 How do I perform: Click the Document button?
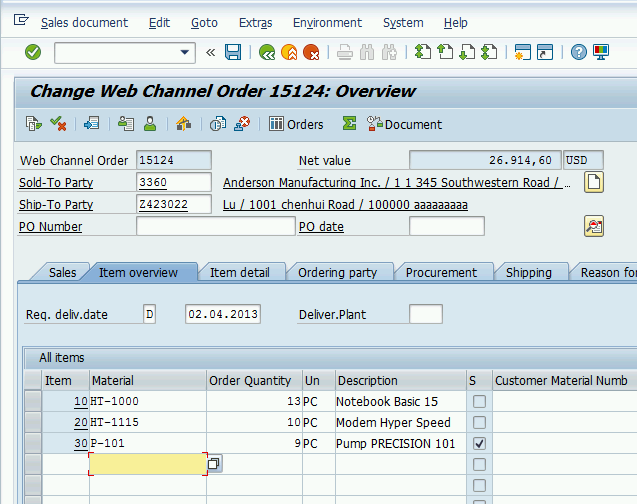[x=404, y=124]
